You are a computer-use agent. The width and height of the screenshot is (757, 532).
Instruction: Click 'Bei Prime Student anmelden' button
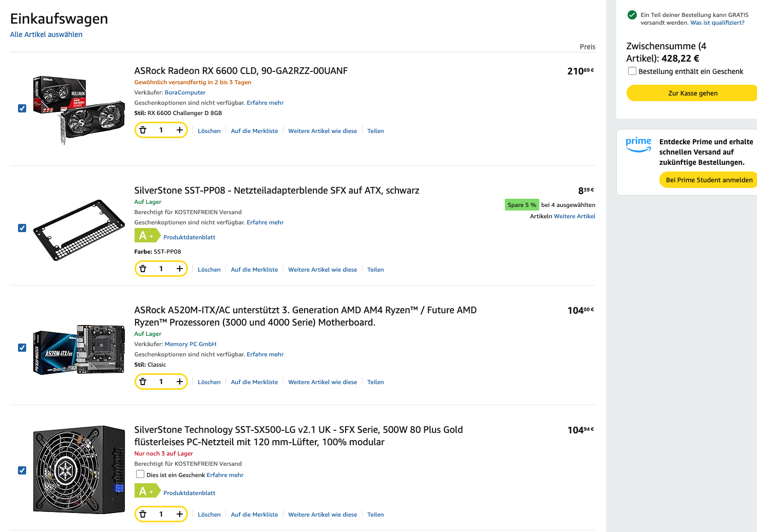(709, 180)
